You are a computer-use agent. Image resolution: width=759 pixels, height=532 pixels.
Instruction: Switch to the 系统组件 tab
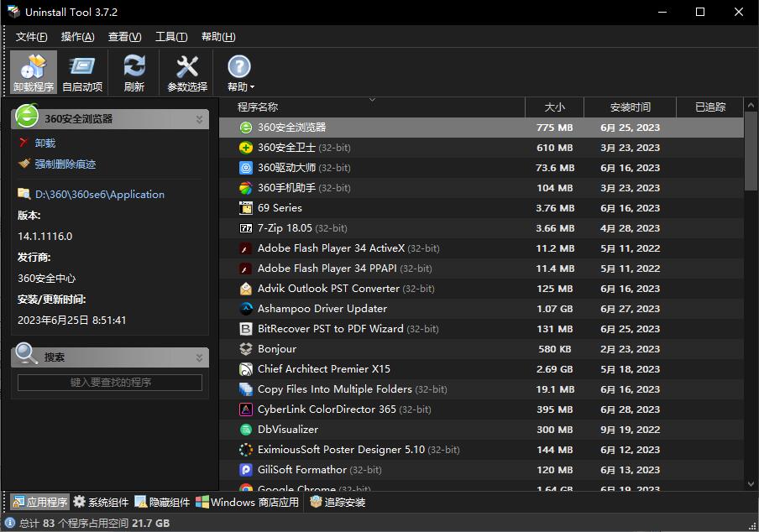[101, 503]
